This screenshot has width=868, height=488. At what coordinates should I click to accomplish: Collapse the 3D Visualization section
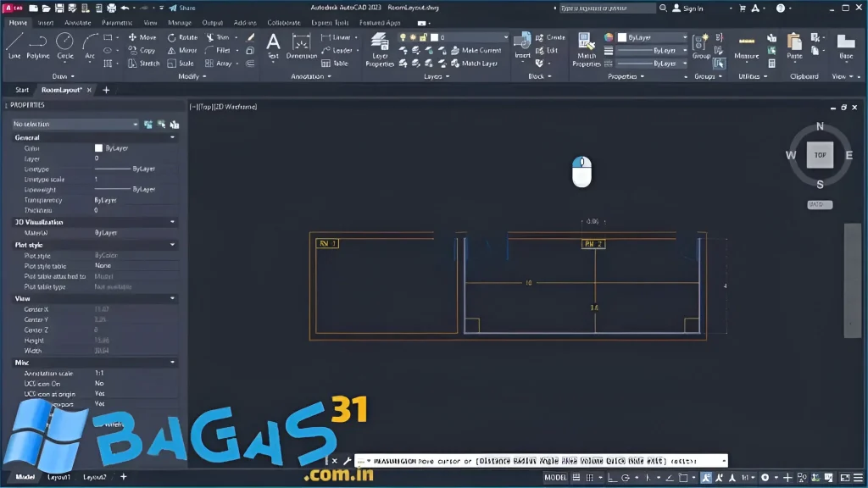[x=172, y=222]
